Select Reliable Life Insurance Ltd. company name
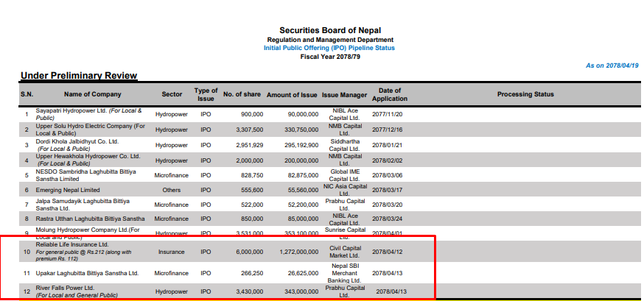This screenshot has width=644, height=301. click(x=72, y=244)
